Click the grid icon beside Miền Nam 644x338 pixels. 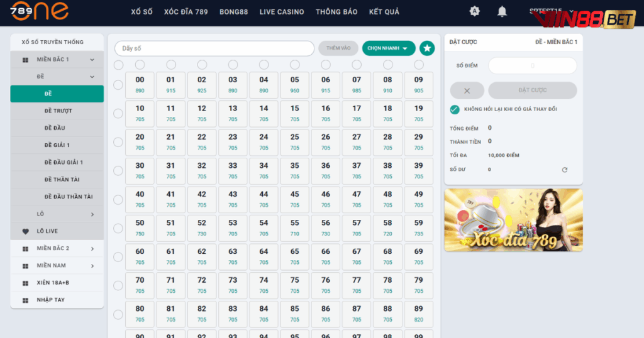pyautogui.click(x=25, y=266)
